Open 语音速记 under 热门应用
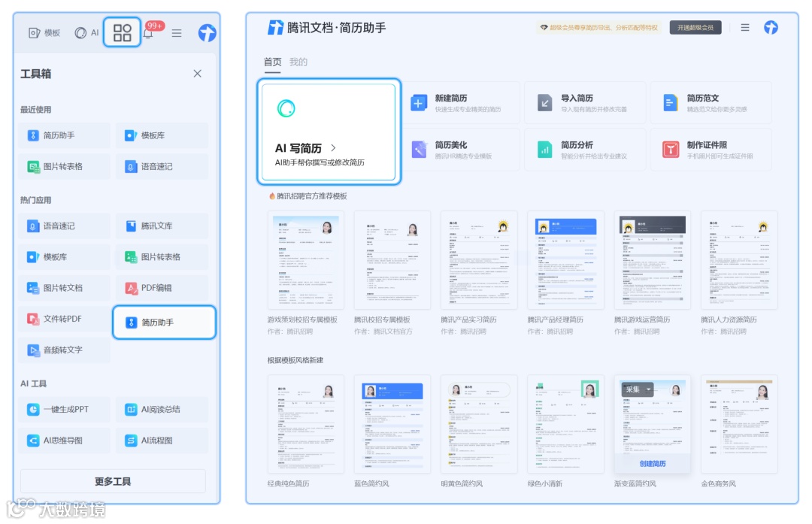The width and height of the screenshot is (812, 524). click(64, 226)
